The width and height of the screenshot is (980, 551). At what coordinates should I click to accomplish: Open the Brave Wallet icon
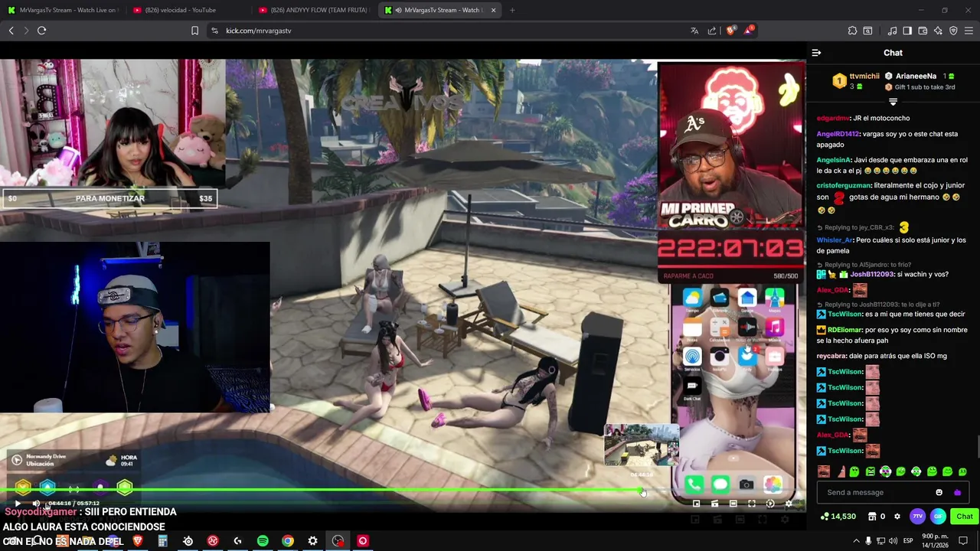pos(923,31)
